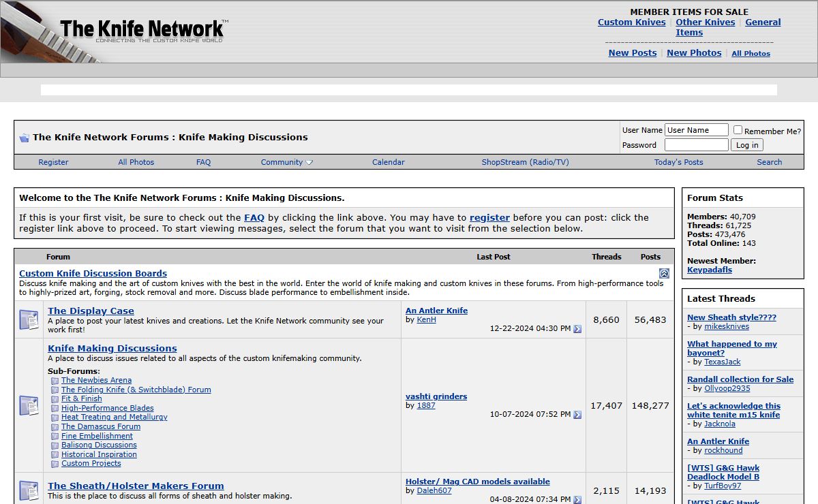This screenshot has height=504, width=818.
Task: Click icon beside High-Performance Blades sub-forum
Action: coord(55,409)
